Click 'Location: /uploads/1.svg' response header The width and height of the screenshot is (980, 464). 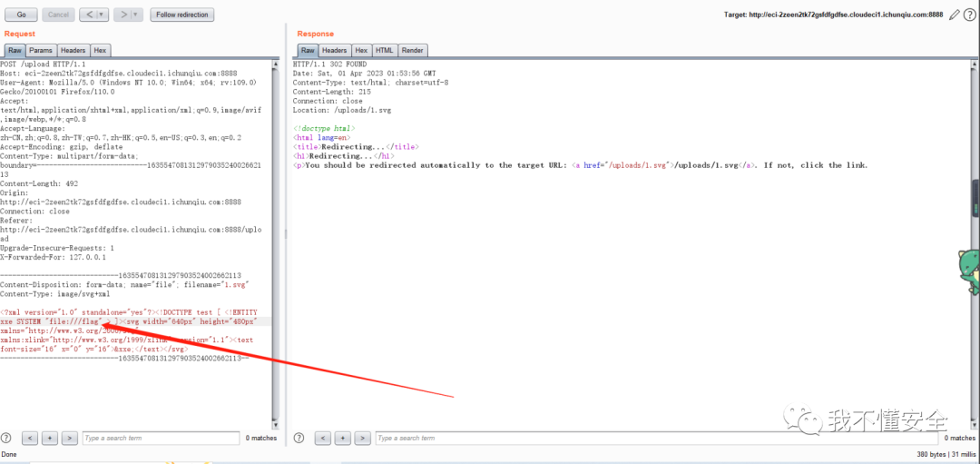tap(342, 110)
